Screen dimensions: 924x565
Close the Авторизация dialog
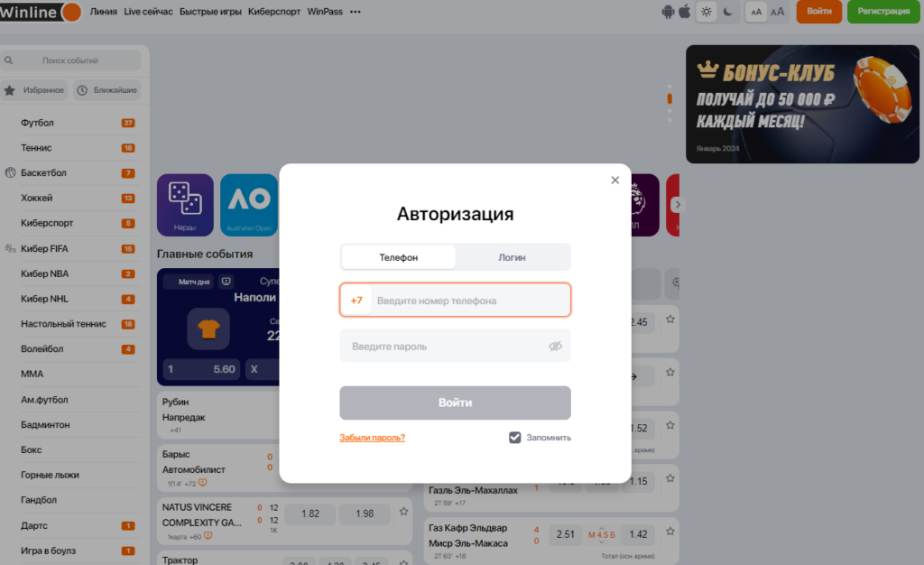(614, 181)
